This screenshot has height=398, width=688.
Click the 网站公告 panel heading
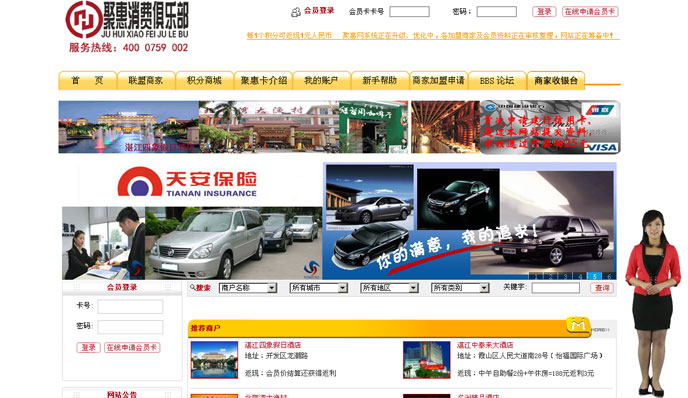pyautogui.click(x=122, y=394)
